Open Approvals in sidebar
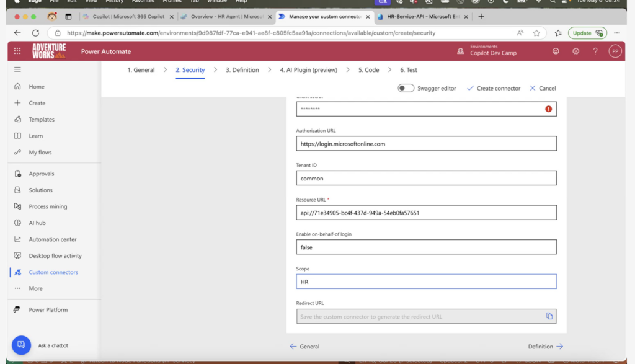The image size is (635, 364). (x=42, y=173)
